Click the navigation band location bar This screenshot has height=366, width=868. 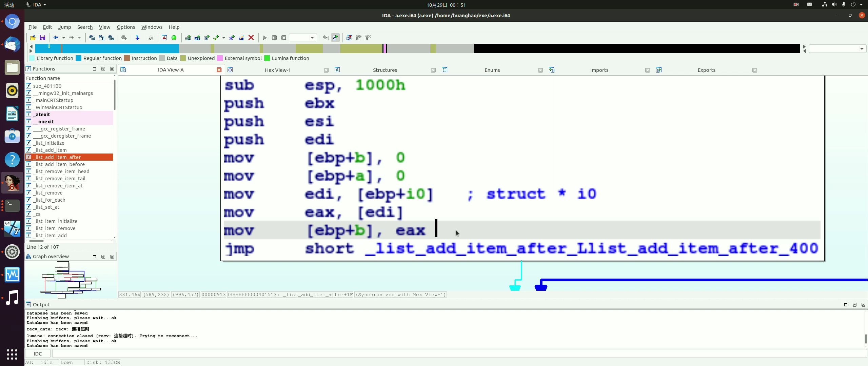(x=418, y=49)
